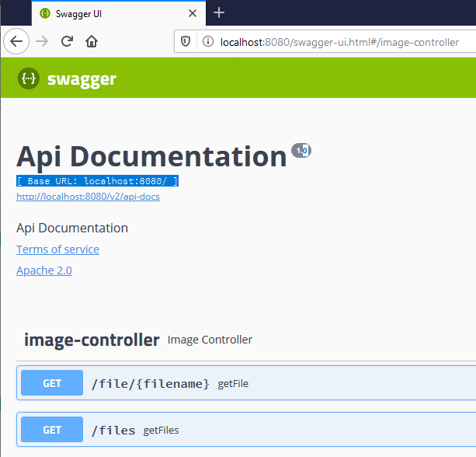Open the browser home page

(92, 41)
